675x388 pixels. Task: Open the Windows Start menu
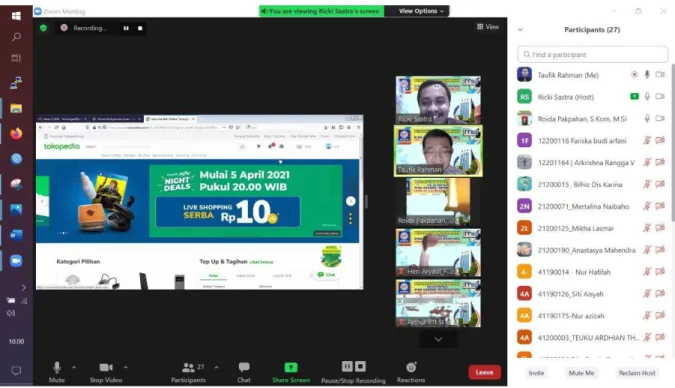point(16,16)
